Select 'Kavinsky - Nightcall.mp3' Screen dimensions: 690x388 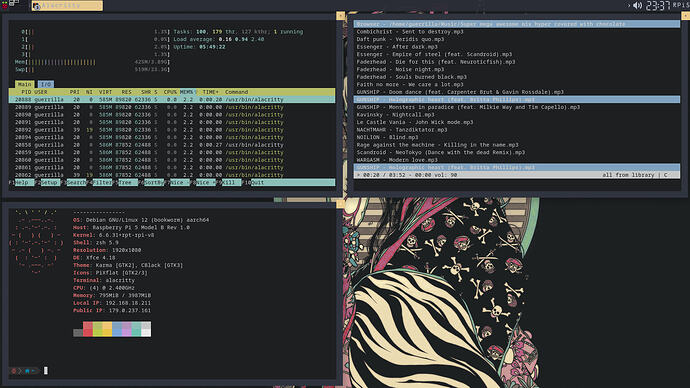click(395, 114)
